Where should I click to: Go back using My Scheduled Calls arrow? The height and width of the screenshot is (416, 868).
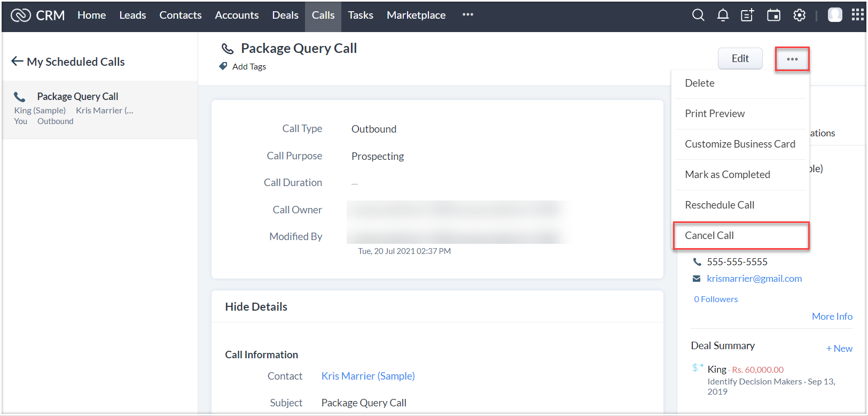[17, 61]
